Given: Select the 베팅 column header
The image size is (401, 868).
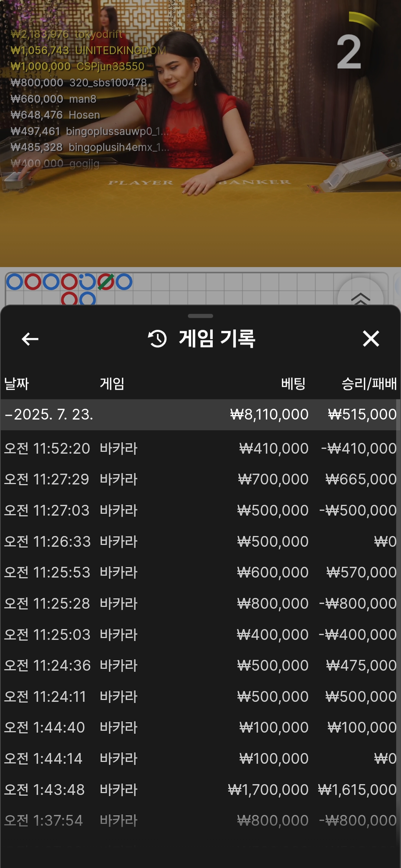Looking at the screenshot, I should (x=293, y=383).
